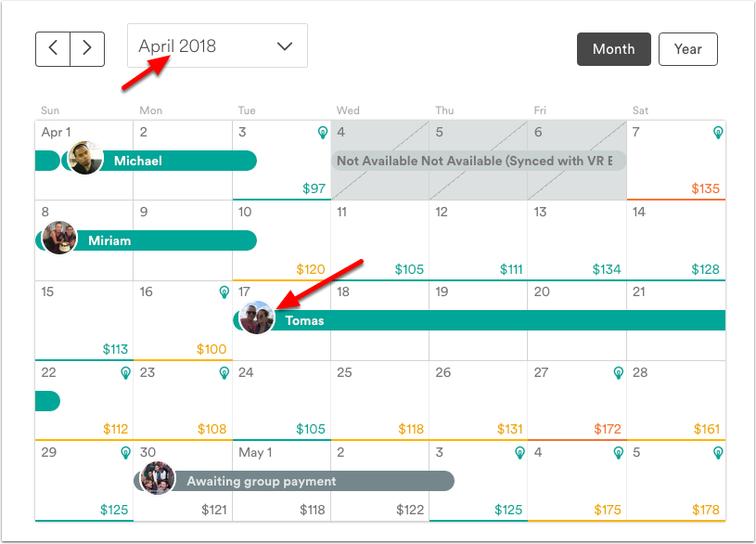This screenshot has width=756, height=544.
Task: Select the Not Available synced block
Action: pyautogui.click(x=479, y=161)
